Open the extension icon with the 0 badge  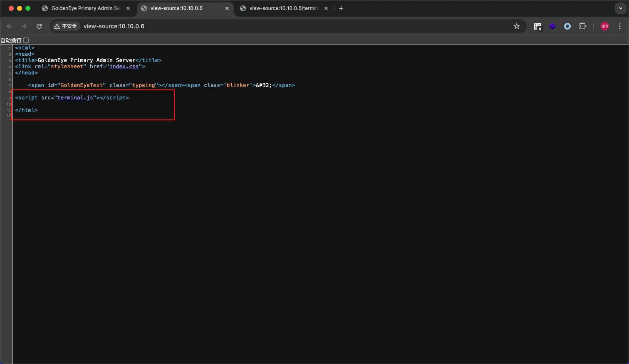tap(537, 26)
